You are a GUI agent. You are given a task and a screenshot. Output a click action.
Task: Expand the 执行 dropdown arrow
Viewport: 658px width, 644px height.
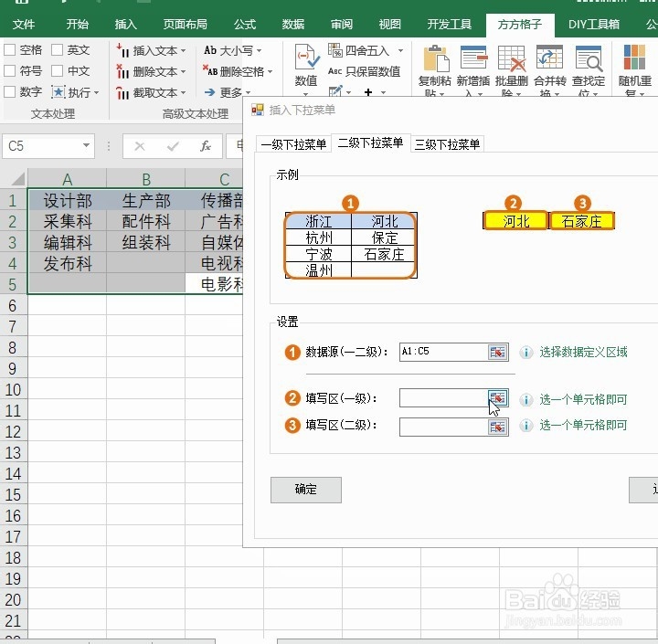[x=97, y=92]
